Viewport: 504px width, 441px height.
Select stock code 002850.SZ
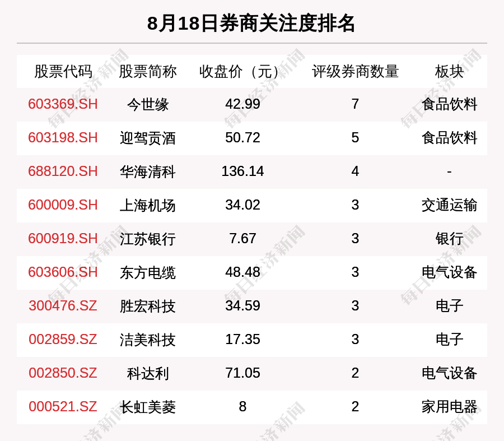[x=63, y=373]
